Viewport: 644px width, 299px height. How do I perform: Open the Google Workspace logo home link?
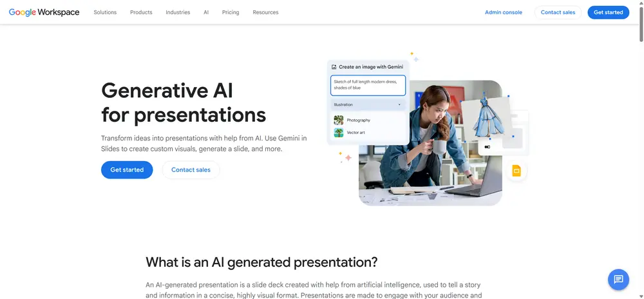44,12
